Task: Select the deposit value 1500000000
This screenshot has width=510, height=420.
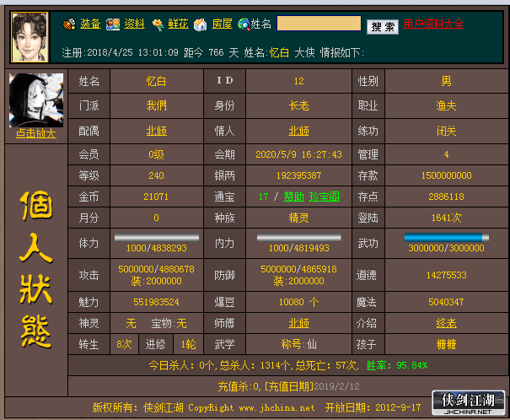Action: coord(446,175)
